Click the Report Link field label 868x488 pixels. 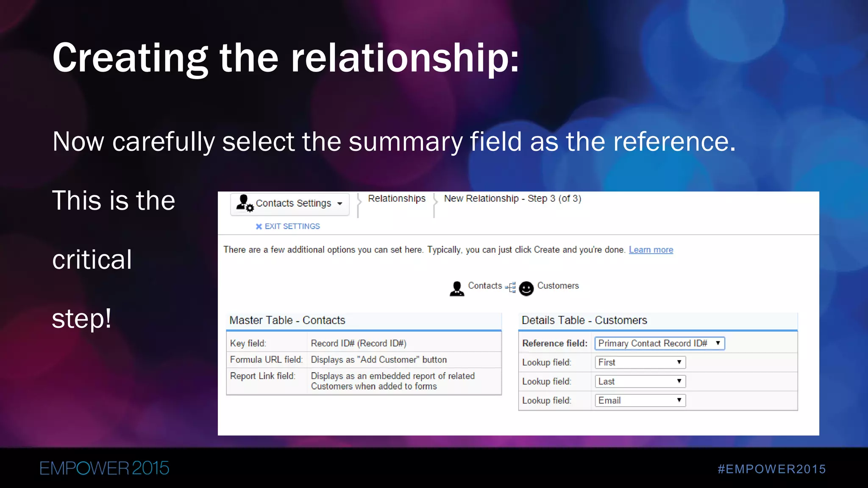(262, 376)
